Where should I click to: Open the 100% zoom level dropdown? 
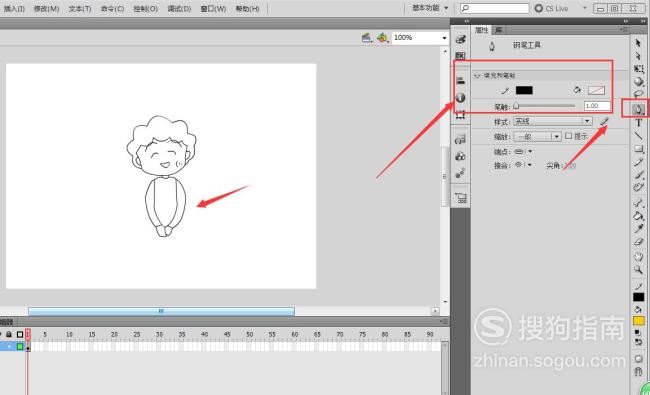click(x=420, y=38)
